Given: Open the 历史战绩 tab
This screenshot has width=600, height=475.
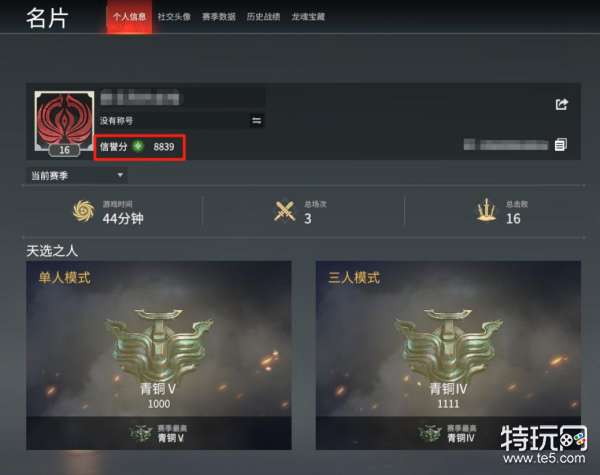Looking at the screenshot, I should click(264, 16).
